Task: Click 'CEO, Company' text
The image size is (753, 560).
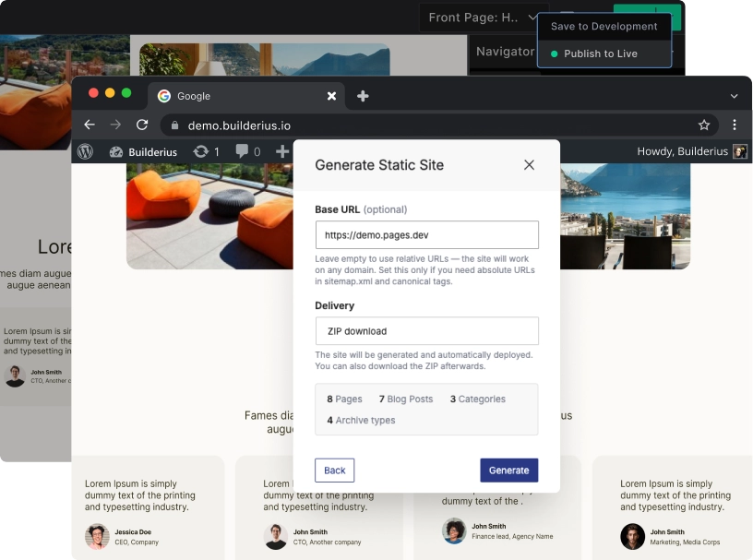Action: point(137,542)
